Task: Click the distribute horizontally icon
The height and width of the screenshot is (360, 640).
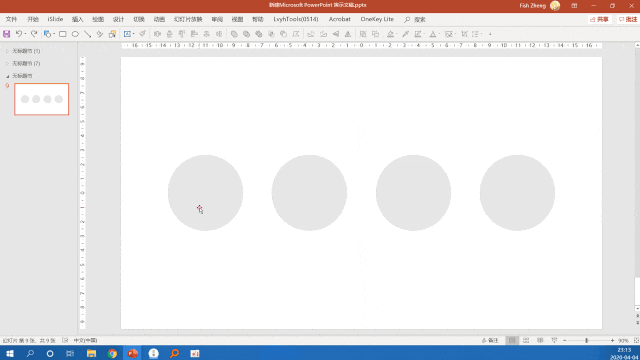Action: tap(207, 34)
